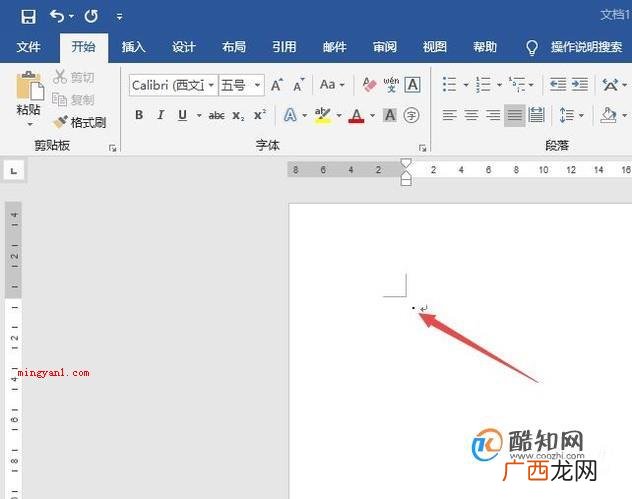Open the wén phonetic guide

(x=391, y=85)
